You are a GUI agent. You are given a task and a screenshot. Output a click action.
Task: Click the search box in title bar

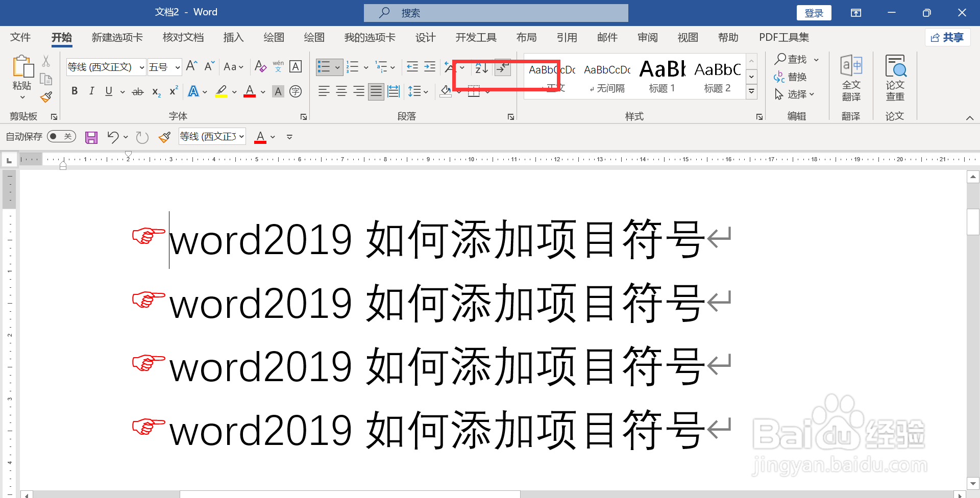(x=496, y=13)
